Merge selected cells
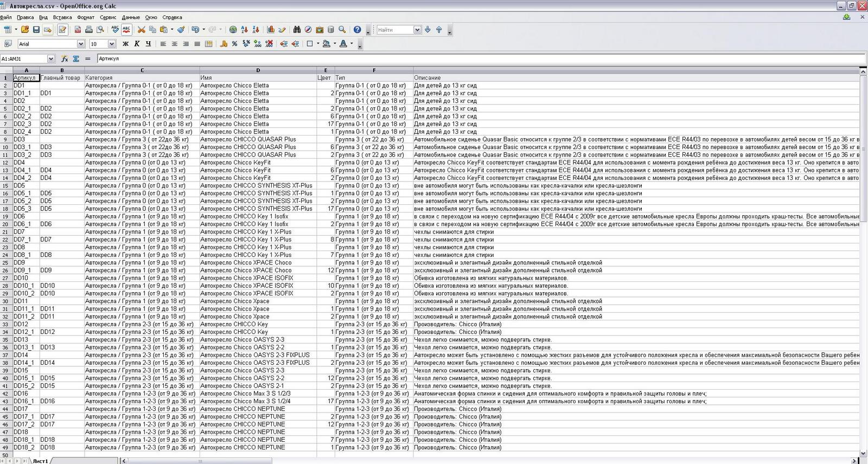Screen dimensions: 868x464 [x=208, y=44]
